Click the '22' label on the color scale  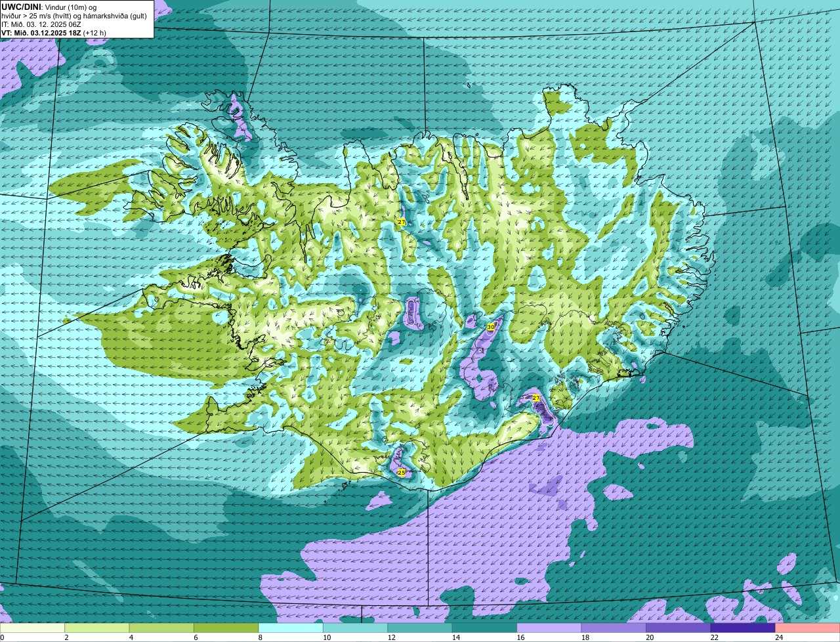[715, 637]
